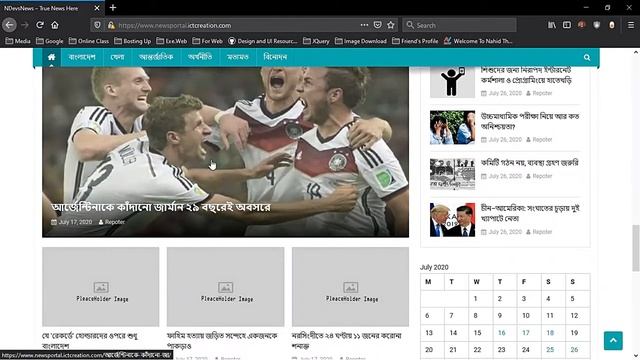The height and width of the screenshot is (360, 640).
Task: Click the page vertical scrollbar thumb
Action: 636,248
